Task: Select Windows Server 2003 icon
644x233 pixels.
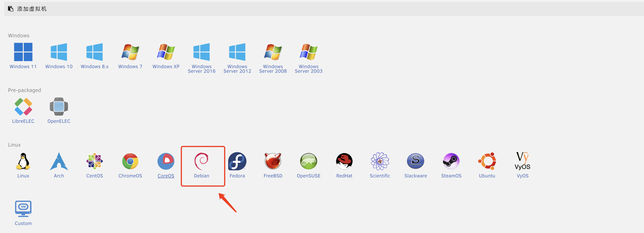Action: [x=309, y=52]
